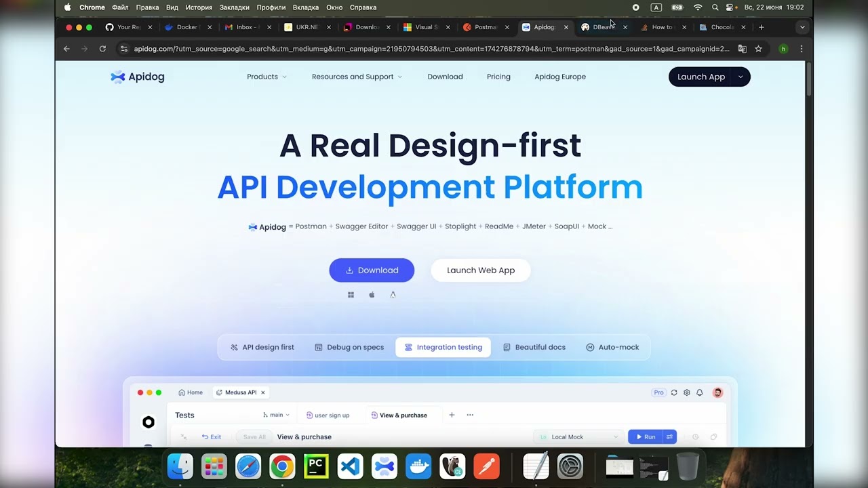The width and height of the screenshot is (868, 488).
Task: Switch to the DBeaver browser tab
Action: pyautogui.click(x=603, y=27)
